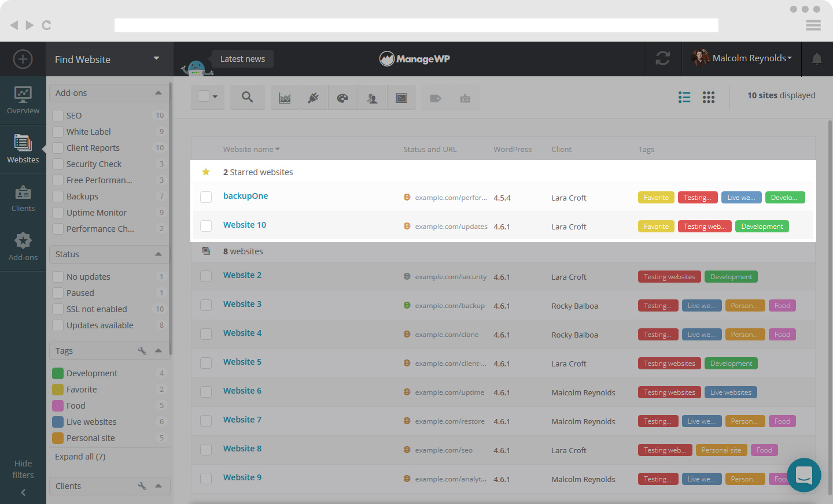
Task: Switch to list view
Action: point(684,97)
